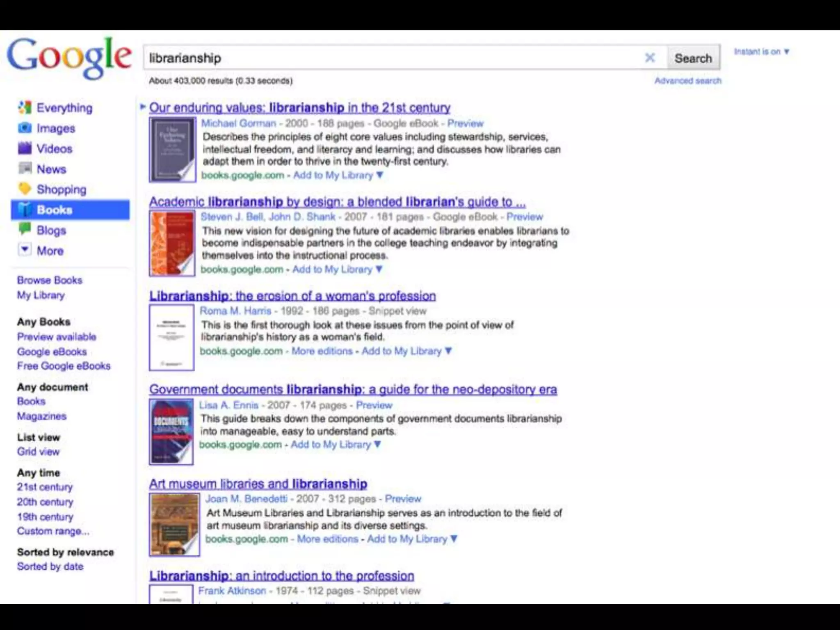Open More editions for Art museum libraries
Image resolution: width=840 pixels, height=630 pixels.
[327, 539]
